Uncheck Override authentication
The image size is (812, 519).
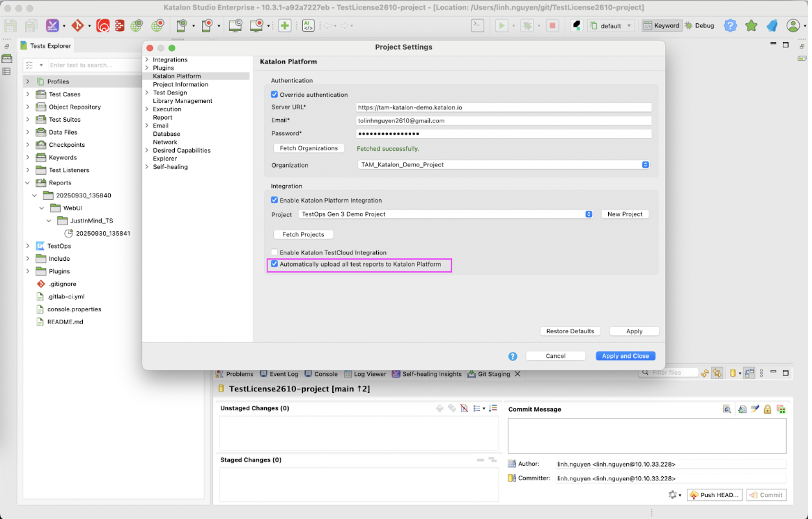[274, 94]
